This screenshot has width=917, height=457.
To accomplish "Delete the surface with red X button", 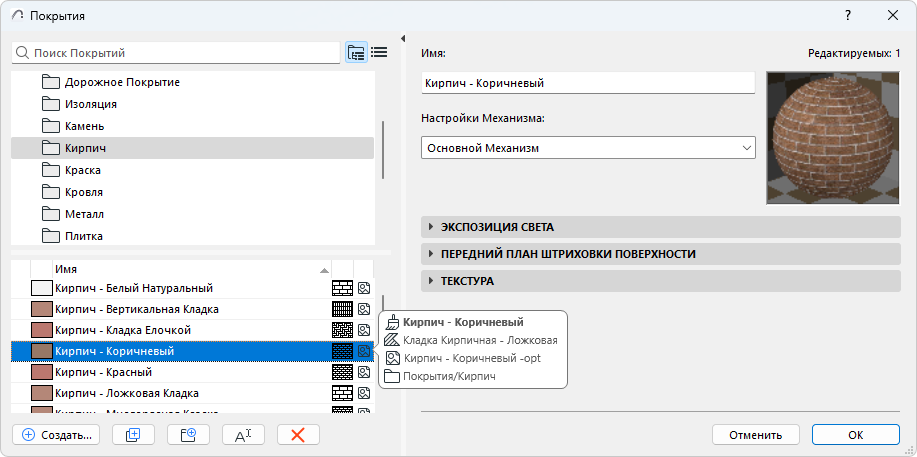I will coord(297,435).
